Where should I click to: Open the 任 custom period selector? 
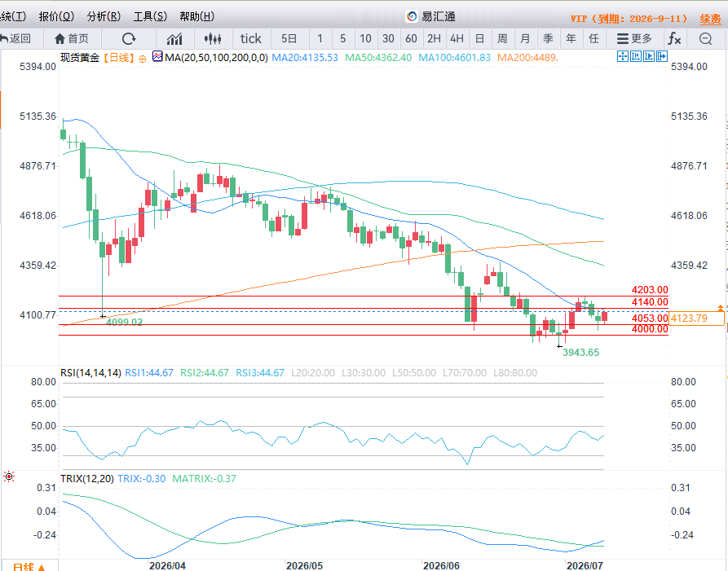pos(593,38)
